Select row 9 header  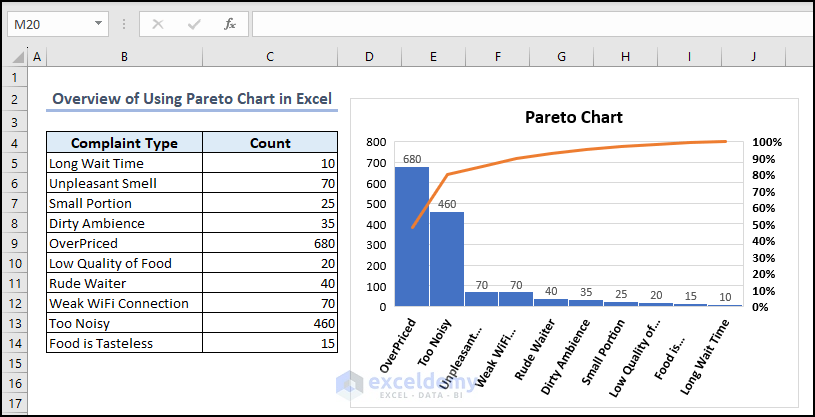[x=15, y=243]
